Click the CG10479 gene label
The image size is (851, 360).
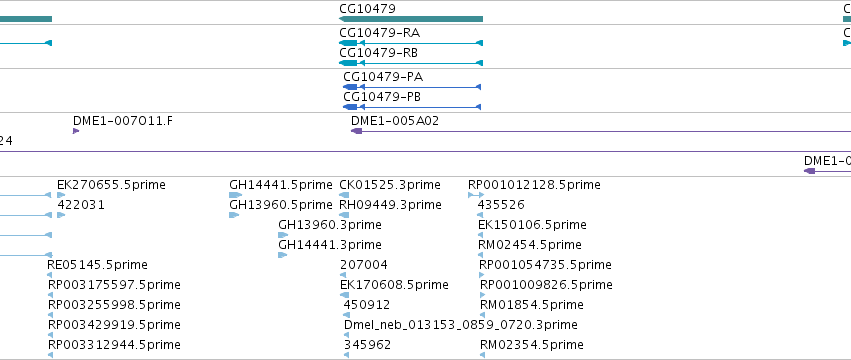(367, 9)
